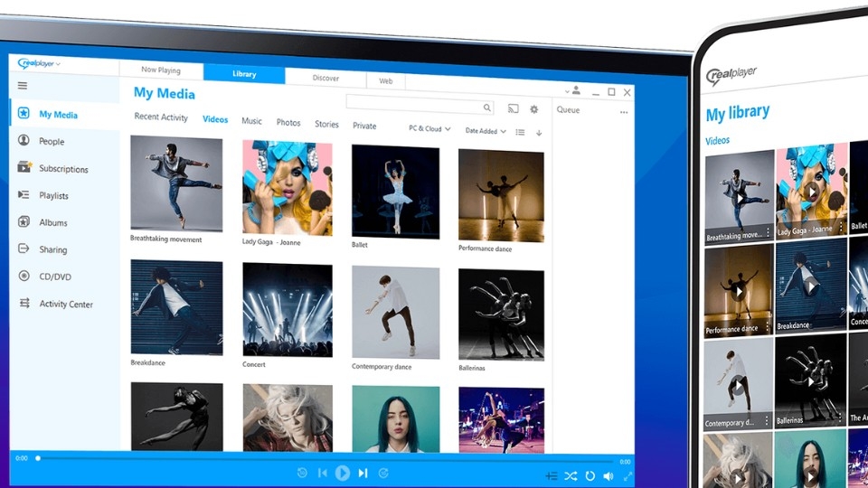Click the CD/DVD disc icon

(x=24, y=276)
